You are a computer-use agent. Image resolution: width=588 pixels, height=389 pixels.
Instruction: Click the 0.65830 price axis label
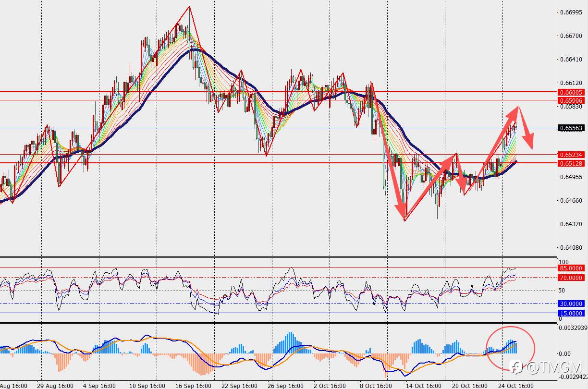click(x=572, y=106)
